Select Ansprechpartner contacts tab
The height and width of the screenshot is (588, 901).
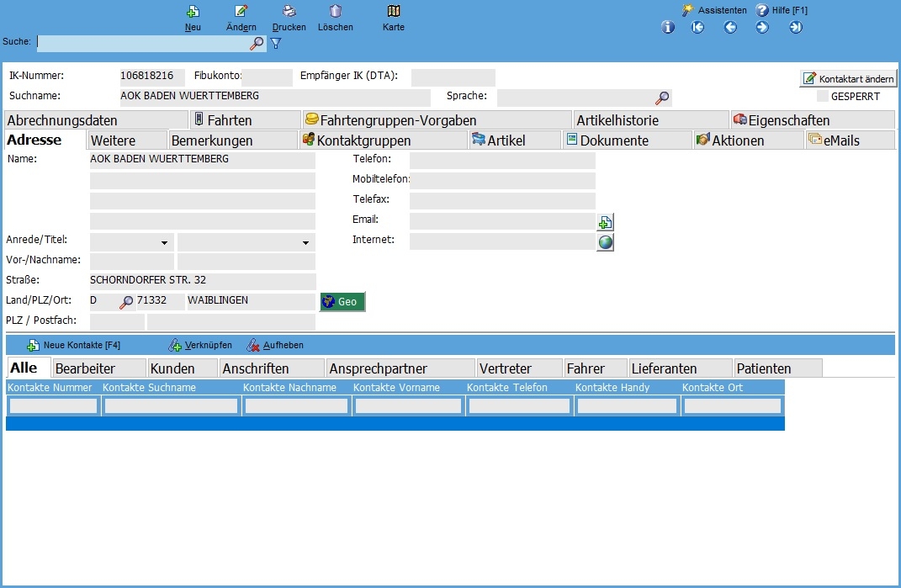click(x=400, y=368)
